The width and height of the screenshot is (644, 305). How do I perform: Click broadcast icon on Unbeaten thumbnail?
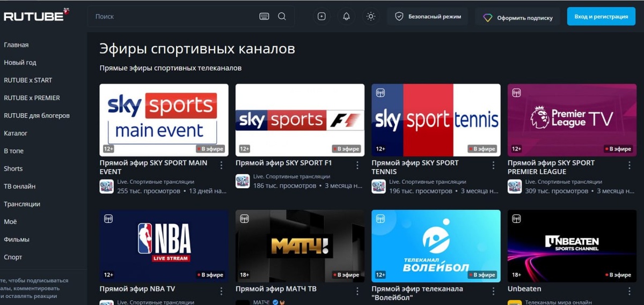pyautogui.click(x=516, y=219)
